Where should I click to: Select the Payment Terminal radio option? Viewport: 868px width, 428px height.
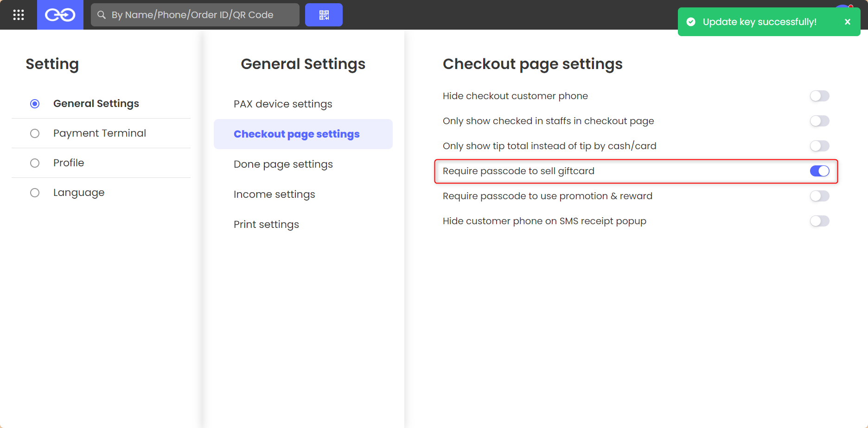coord(35,133)
